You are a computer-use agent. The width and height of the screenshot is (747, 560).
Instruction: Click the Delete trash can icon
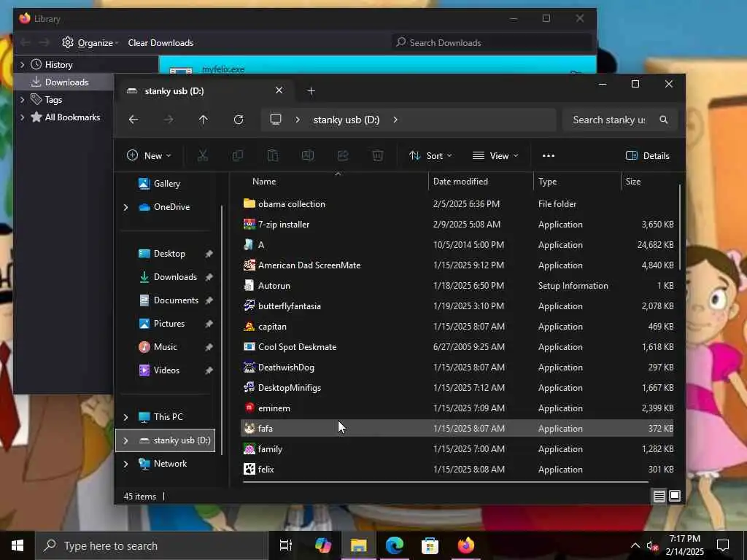[x=378, y=156]
